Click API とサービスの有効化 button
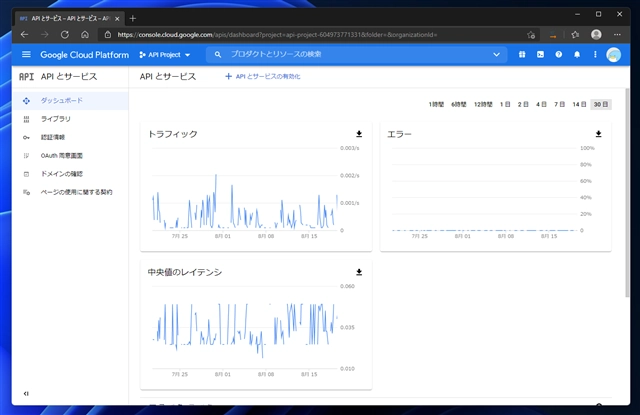The height and width of the screenshot is (415, 640). (262, 76)
